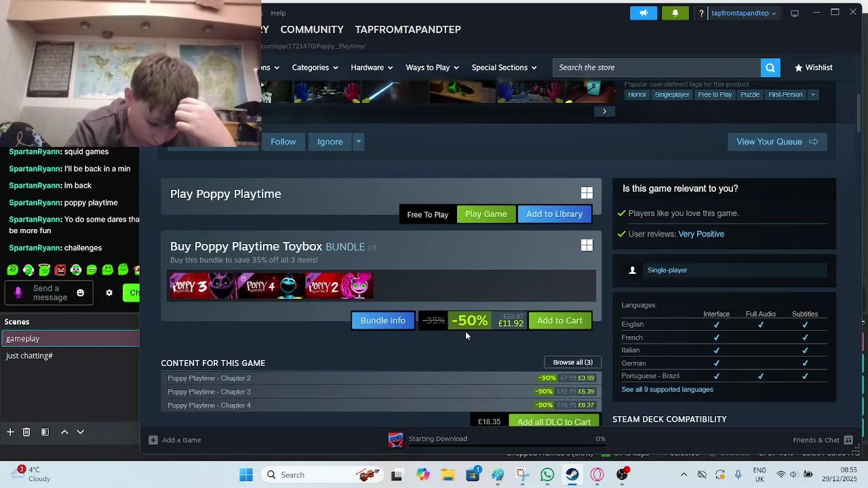Open Very Positive user reviews link
868x488 pixels.
pyautogui.click(x=701, y=234)
